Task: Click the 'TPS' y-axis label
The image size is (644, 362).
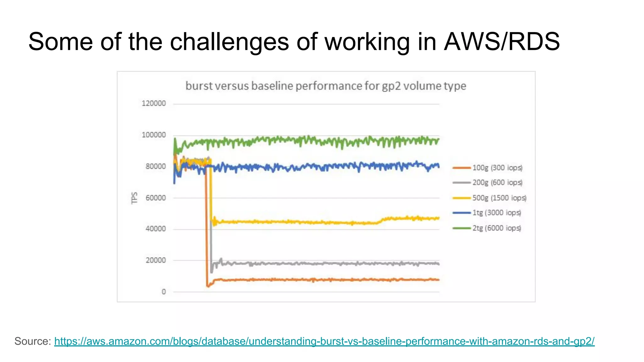Action: point(134,198)
